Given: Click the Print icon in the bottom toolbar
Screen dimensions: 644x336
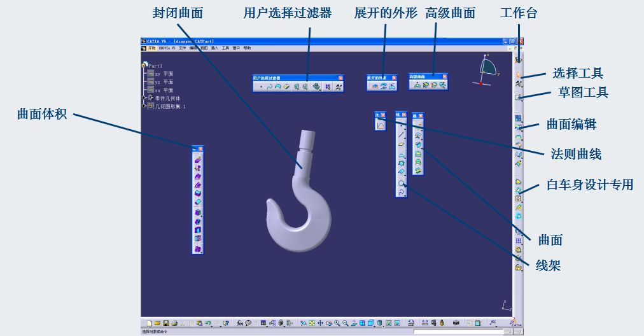Looking at the screenshot, I should [174, 323].
